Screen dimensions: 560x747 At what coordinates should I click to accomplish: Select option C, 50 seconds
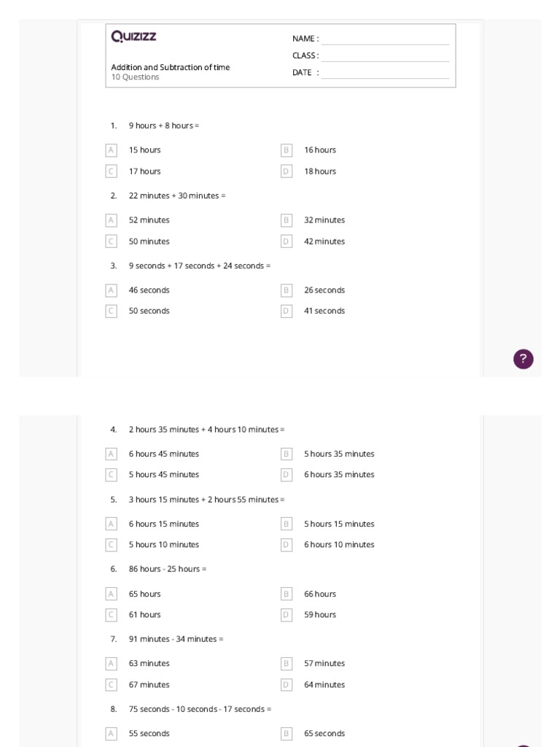coord(112,311)
